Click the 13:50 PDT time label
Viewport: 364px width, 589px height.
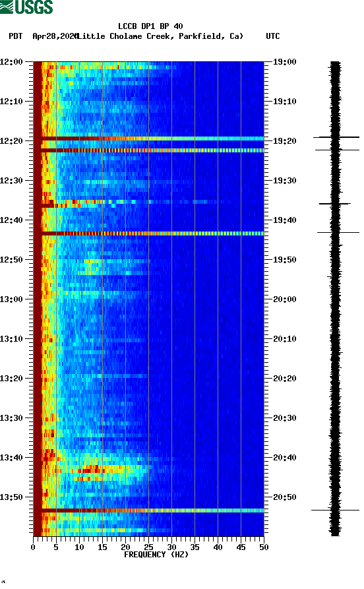[11, 497]
